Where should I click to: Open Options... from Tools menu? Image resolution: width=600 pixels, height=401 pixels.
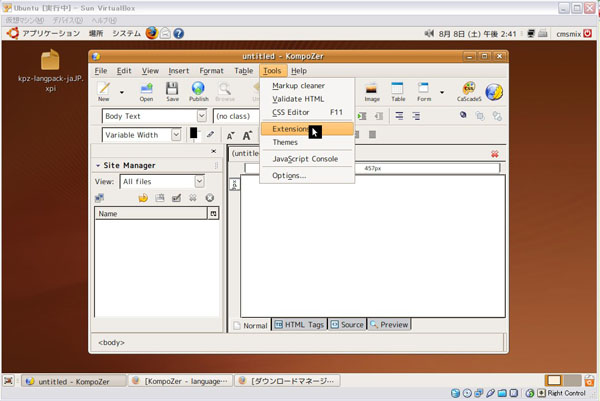[x=307, y=176]
